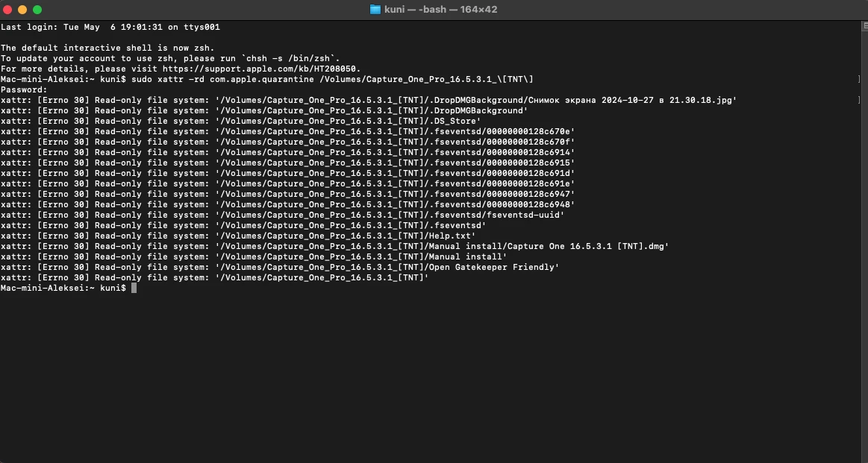This screenshot has width=868, height=463.
Task: Click the window title 'kuni — -bash — 164×42'
Action: [x=440, y=10]
